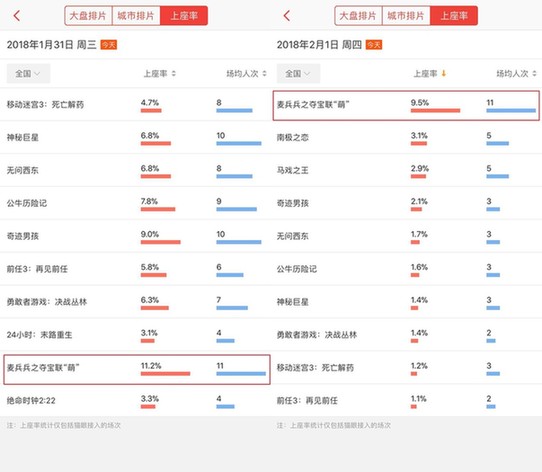Tap the 今天 badge beside January 31
The height and width of the screenshot is (472, 542).
coord(109,45)
